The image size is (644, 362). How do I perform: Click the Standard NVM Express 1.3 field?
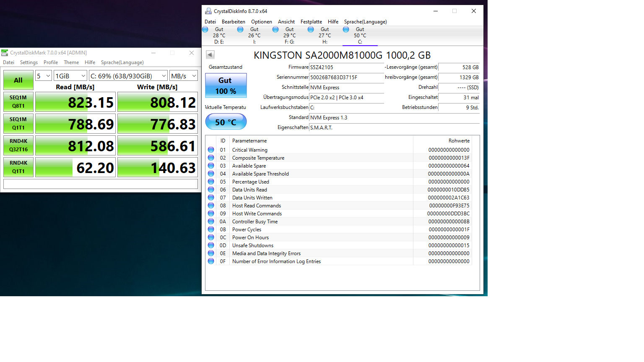point(394,117)
